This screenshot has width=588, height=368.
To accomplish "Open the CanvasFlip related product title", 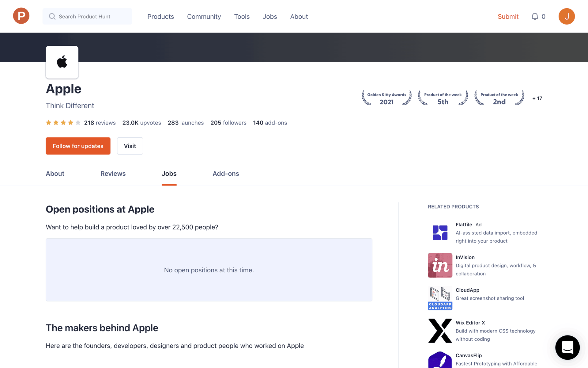I will [469, 355].
